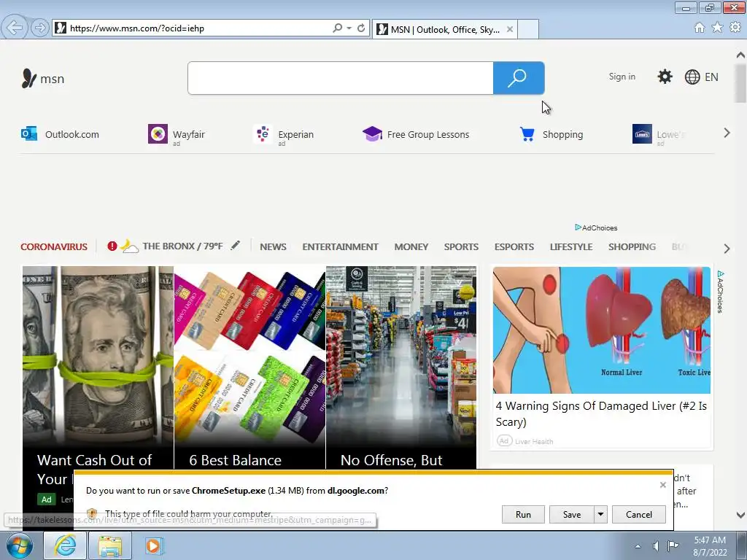The height and width of the screenshot is (560, 747).
Task: Click the browser Back arrow button
Action: [x=15, y=28]
